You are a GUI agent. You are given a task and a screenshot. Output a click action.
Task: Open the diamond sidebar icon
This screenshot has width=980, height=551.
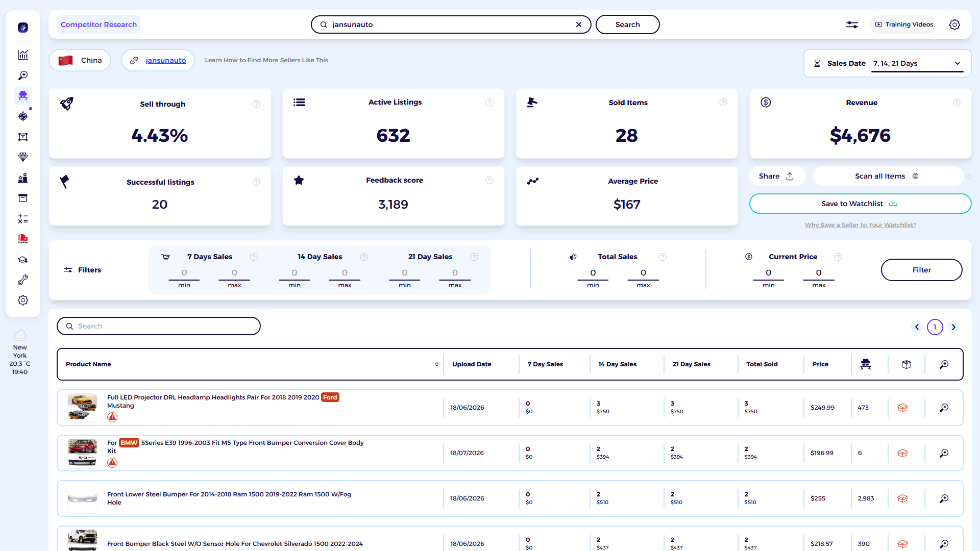[x=23, y=157]
